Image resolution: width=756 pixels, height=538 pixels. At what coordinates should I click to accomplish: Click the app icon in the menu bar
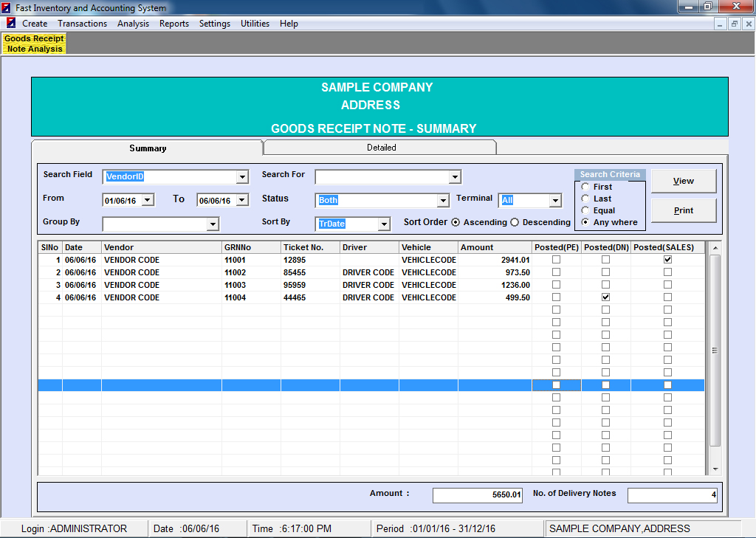[x=11, y=24]
